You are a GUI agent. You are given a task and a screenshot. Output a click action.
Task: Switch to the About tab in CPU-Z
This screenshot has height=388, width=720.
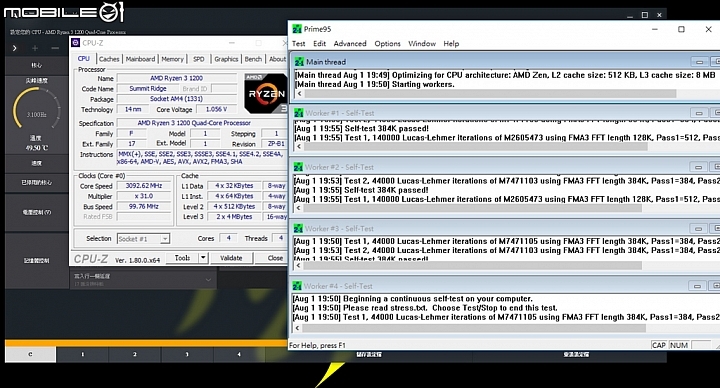tap(277, 59)
